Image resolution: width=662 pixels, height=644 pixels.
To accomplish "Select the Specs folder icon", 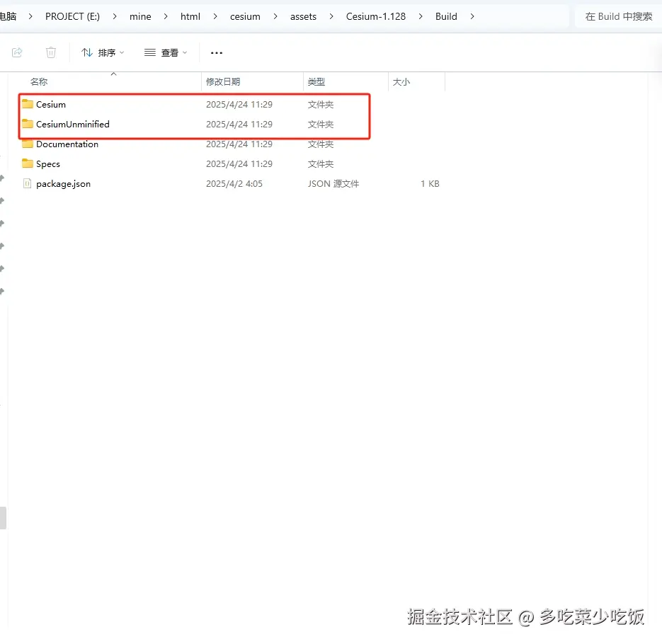I will [28, 163].
